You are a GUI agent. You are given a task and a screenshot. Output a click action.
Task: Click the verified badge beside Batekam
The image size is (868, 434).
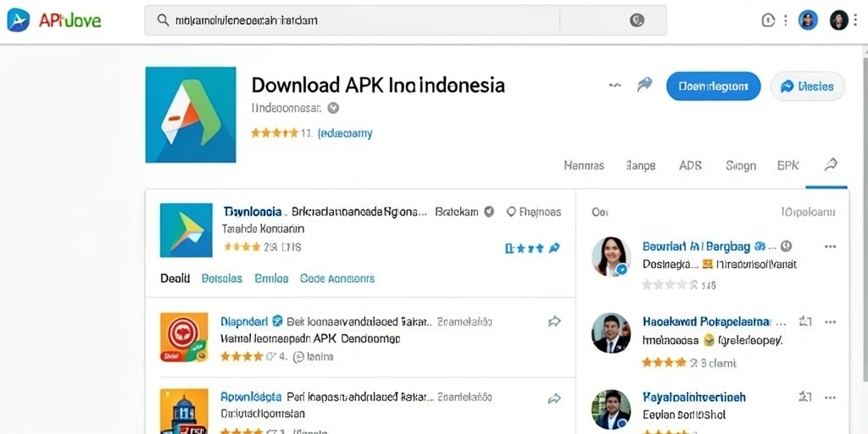click(489, 211)
